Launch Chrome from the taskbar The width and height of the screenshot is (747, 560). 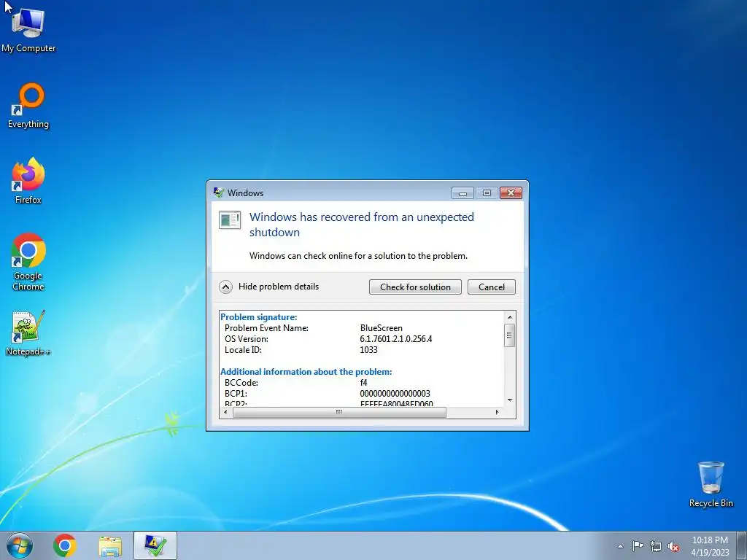coord(65,545)
